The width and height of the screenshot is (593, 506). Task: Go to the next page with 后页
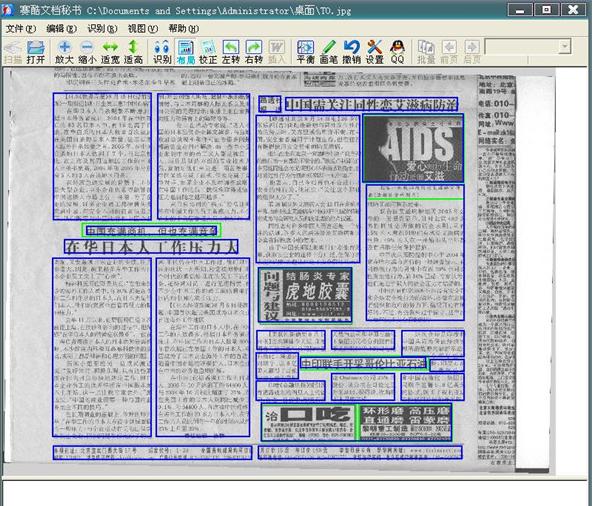point(472,52)
